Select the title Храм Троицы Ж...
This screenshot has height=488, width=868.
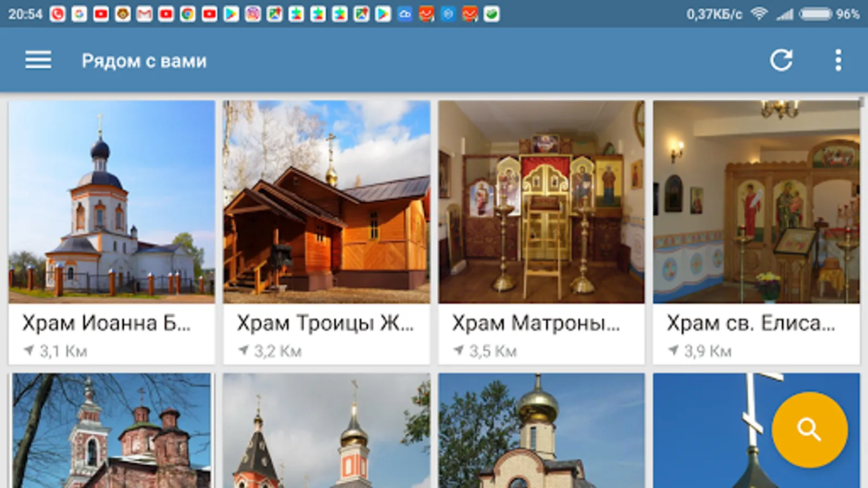325,323
